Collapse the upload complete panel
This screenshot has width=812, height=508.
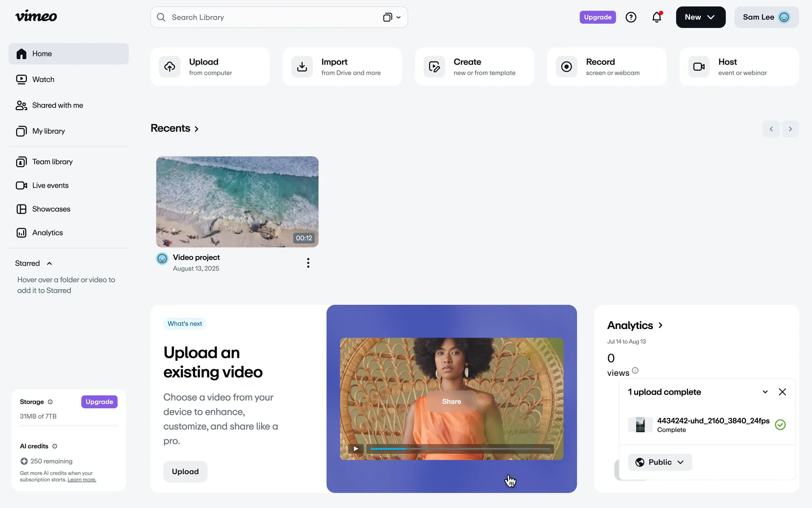coord(765,392)
